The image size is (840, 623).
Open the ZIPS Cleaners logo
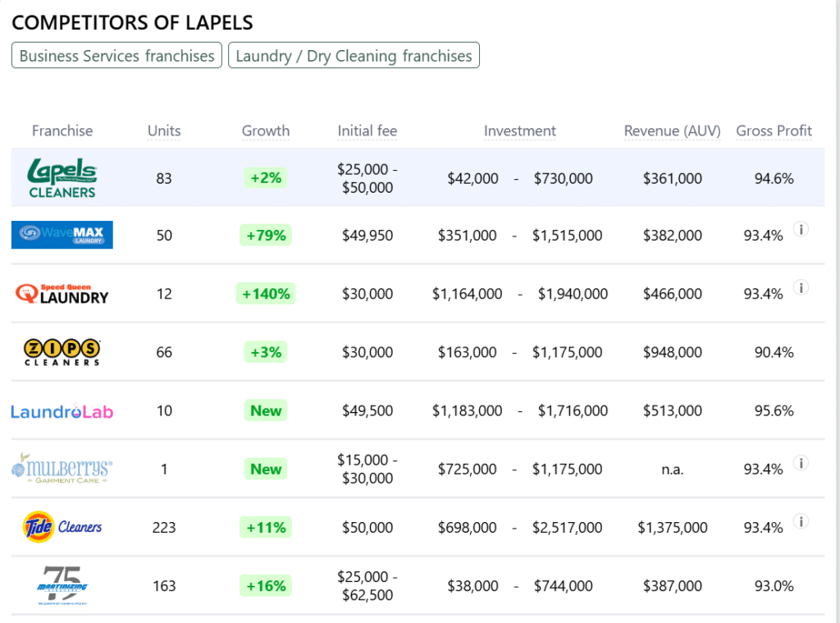[62, 352]
